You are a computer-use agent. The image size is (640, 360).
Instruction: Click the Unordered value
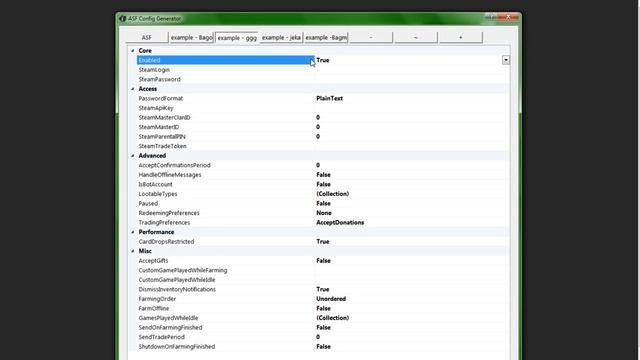pos(331,299)
